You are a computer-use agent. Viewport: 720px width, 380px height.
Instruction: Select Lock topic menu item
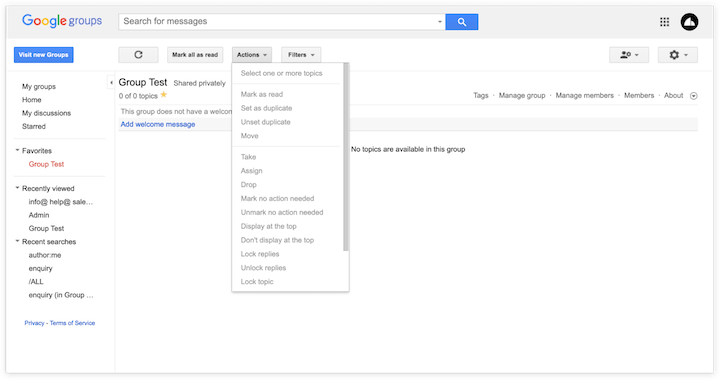click(x=257, y=281)
